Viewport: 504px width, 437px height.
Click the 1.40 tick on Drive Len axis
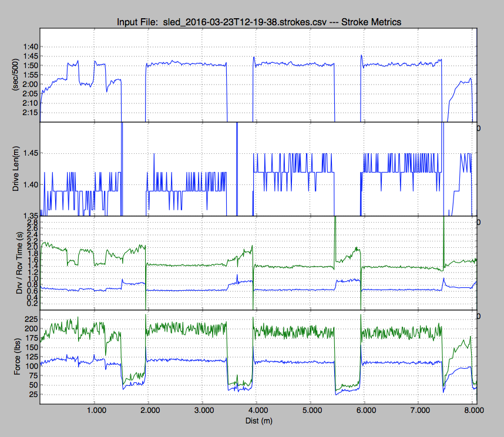[x=29, y=184]
